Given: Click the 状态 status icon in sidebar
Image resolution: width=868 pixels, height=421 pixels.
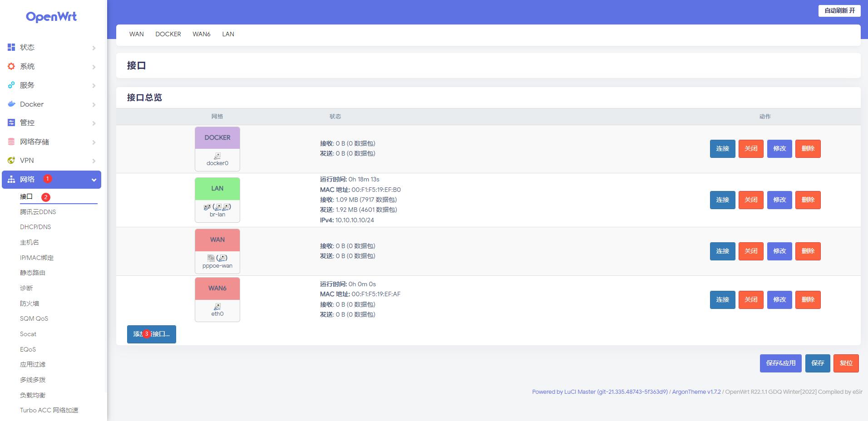Looking at the screenshot, I should (11, 47).
